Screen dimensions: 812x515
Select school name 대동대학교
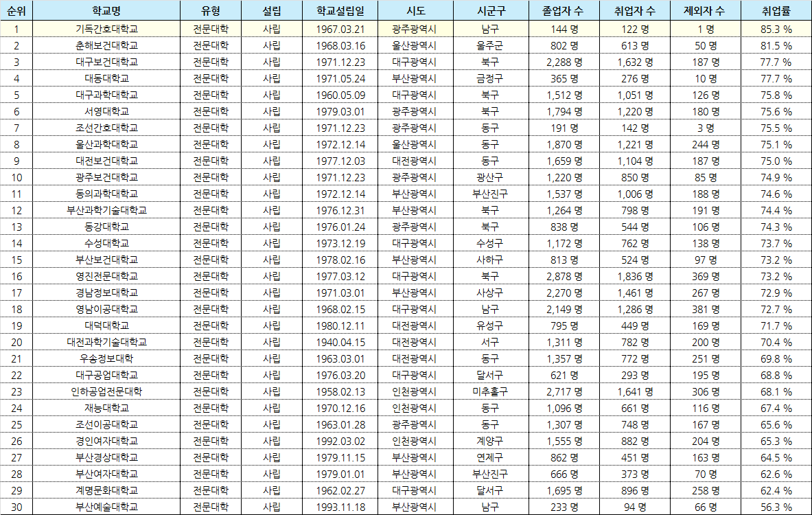click(106, 79)
